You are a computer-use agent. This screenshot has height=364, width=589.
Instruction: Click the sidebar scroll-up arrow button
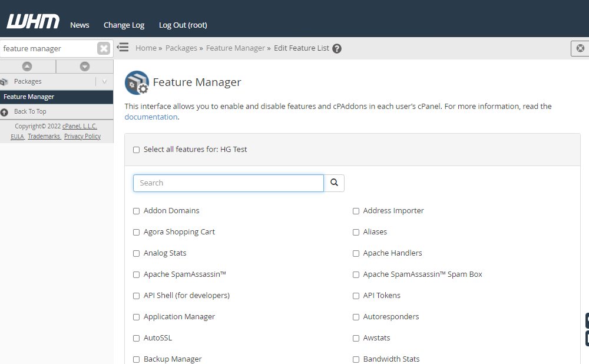(x=27, y=66)
